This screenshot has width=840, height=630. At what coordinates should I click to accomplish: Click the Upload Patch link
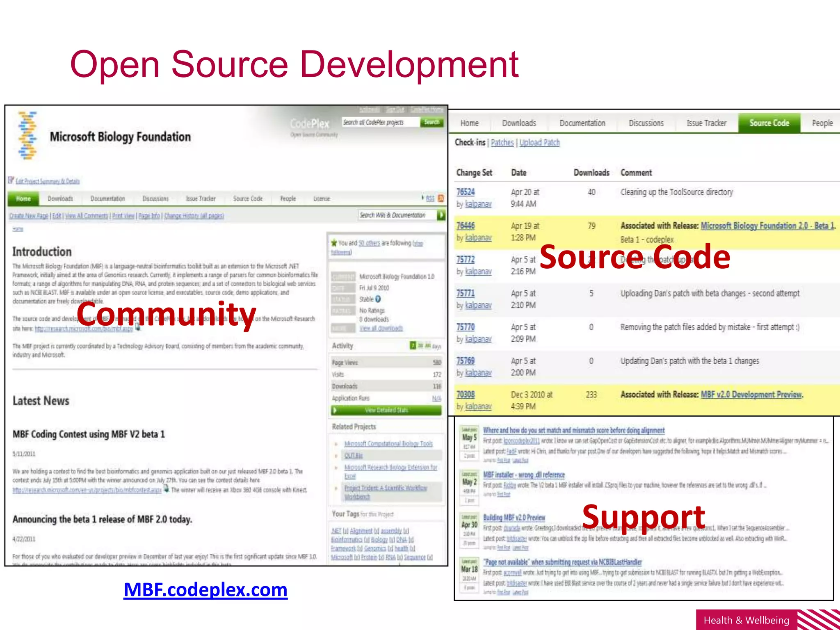(x=539, y=142)
